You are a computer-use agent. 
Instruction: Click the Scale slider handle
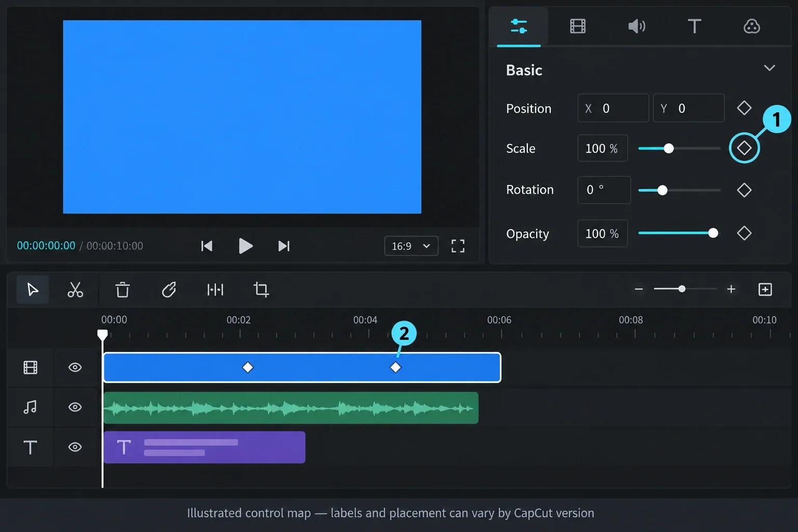pyautogui.click(x=669, y=149)
